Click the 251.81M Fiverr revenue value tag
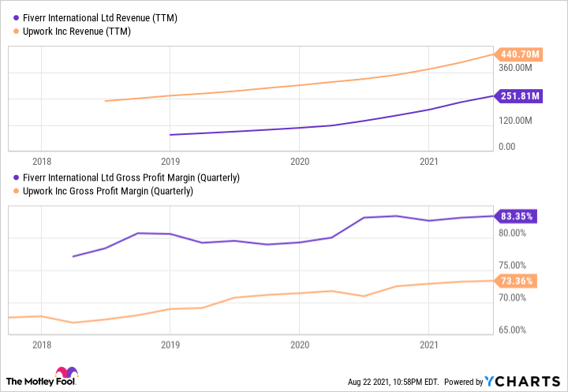Image resolution: width=568 pixels, height=392 pixels. click(x=518, y=96)
